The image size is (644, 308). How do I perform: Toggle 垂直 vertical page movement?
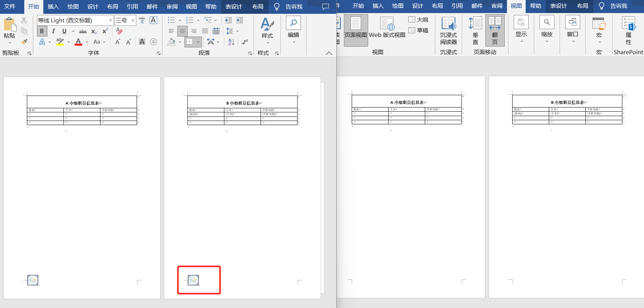476,31
